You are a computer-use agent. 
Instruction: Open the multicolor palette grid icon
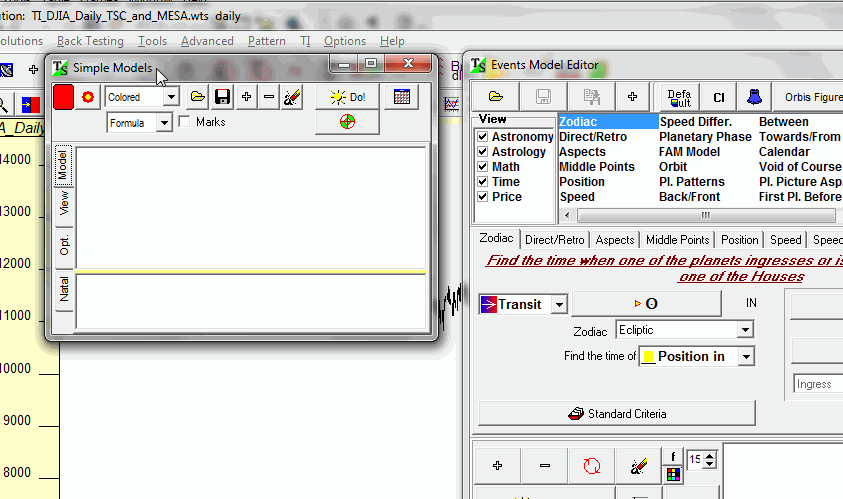[x=674, y=474]
